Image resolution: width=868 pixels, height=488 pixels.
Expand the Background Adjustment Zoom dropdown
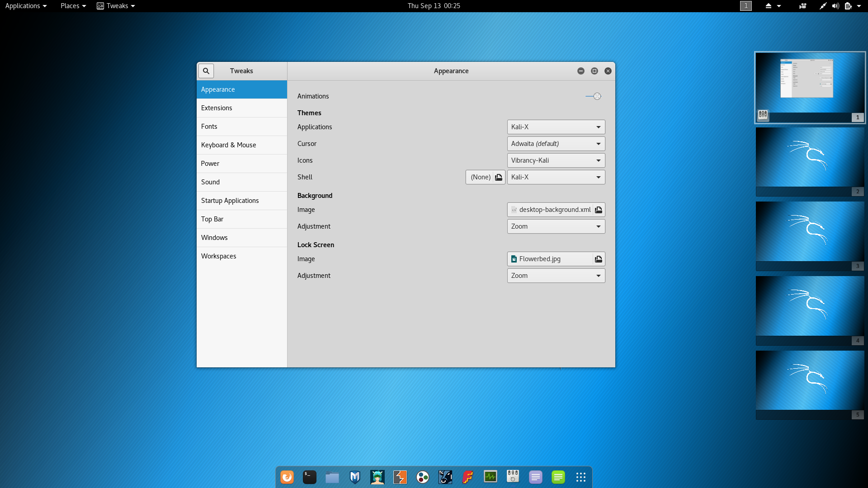[x=556, y=226]
